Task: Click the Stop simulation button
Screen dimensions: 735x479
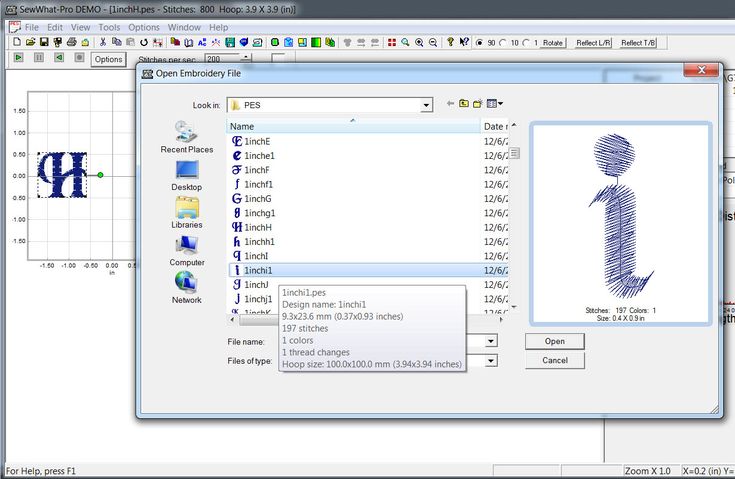Action: 79,58
